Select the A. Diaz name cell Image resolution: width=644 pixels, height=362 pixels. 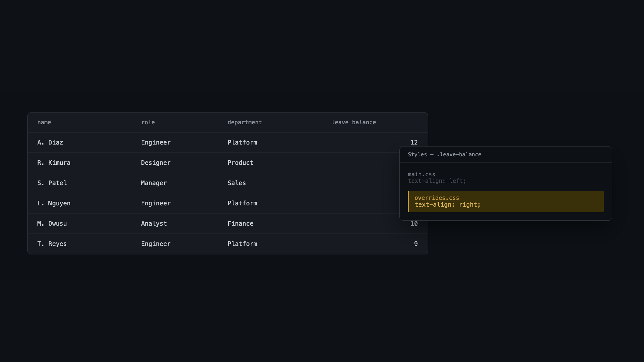(50, 143)
